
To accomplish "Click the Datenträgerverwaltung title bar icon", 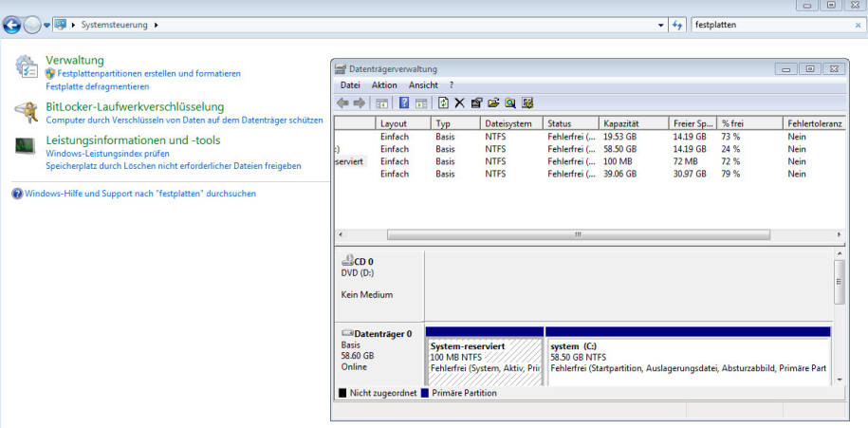I will 341,69.
